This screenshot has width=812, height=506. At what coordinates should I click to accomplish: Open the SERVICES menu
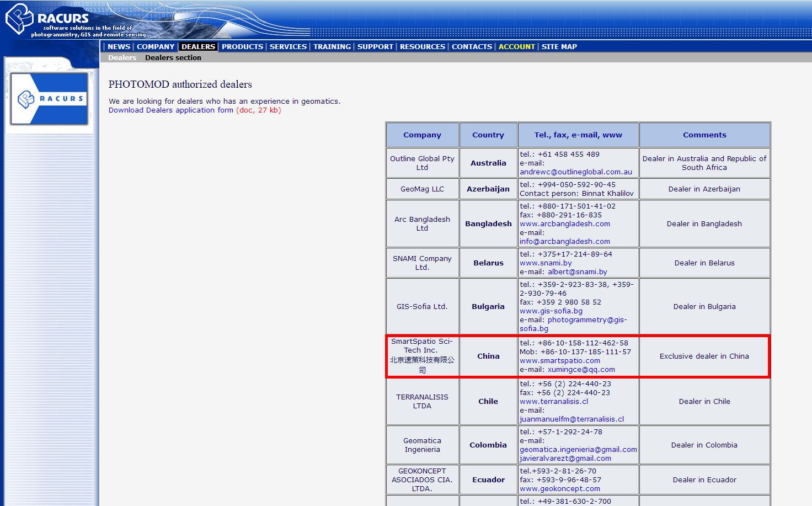pos(288,47)
